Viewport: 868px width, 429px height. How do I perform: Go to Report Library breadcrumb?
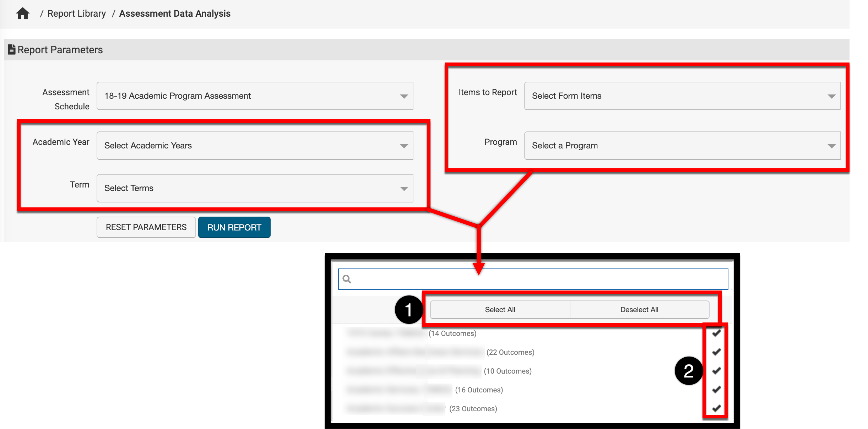click(x=76, y=13)
